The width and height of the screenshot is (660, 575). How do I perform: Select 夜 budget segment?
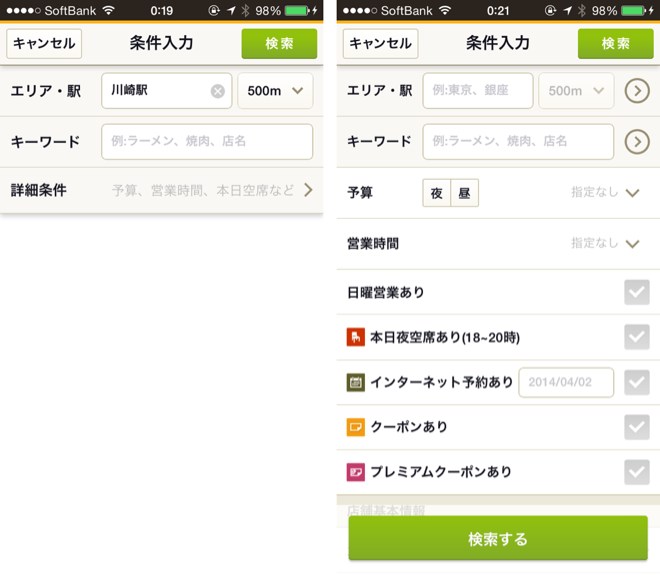coord(436,193)
